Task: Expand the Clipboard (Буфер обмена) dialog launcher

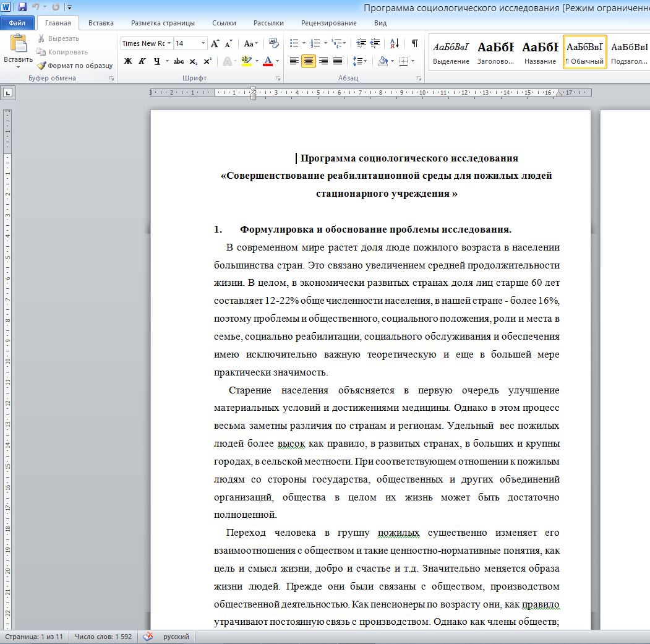Action: point(111,78)
